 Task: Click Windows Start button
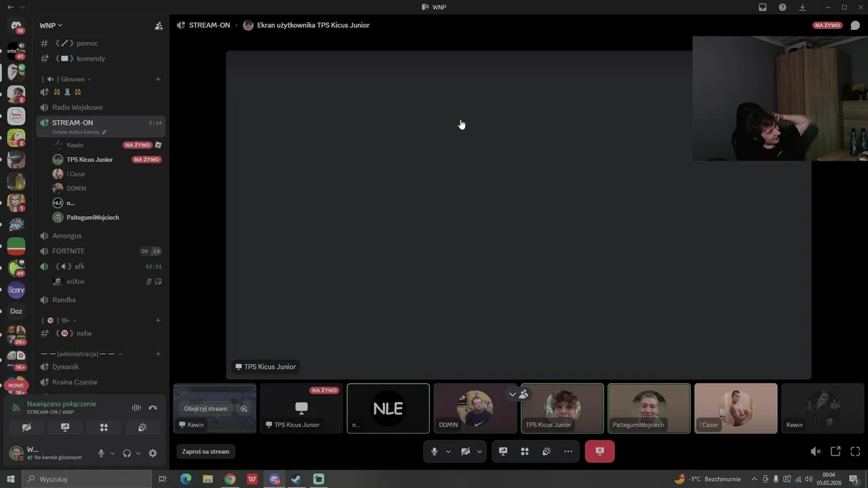(x=10, y=479)
